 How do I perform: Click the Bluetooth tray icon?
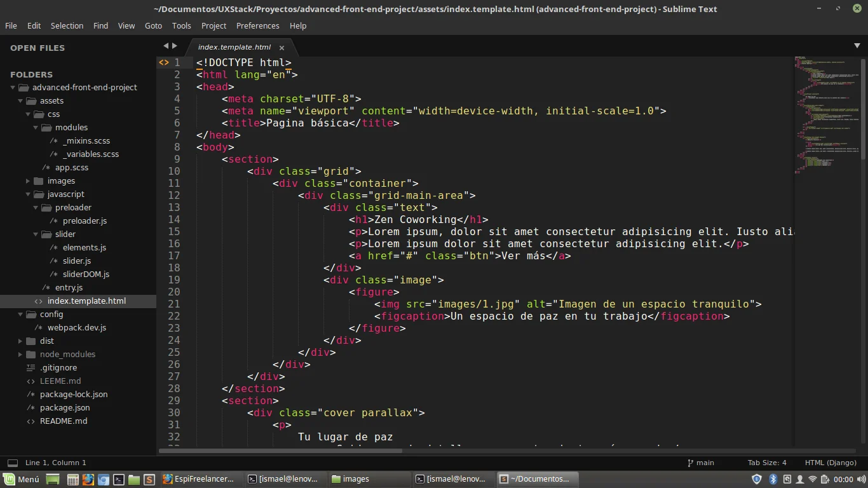(773, 479)
